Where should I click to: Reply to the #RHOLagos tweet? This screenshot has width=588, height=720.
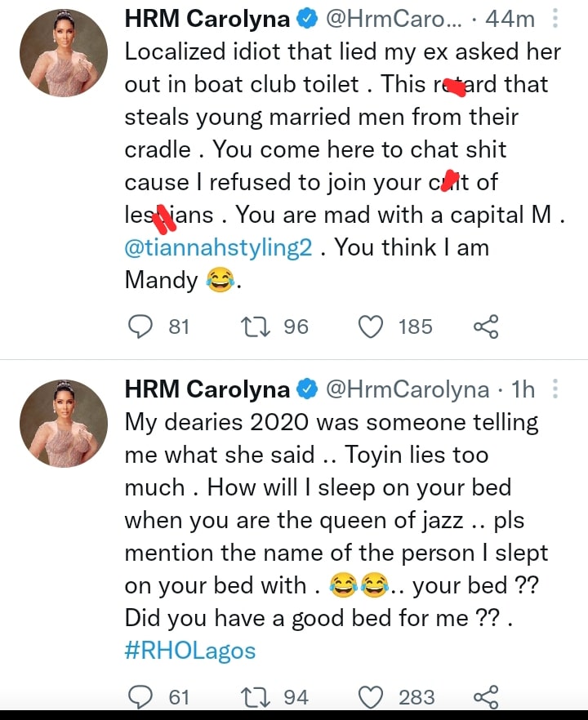click(x=141, y=697)
